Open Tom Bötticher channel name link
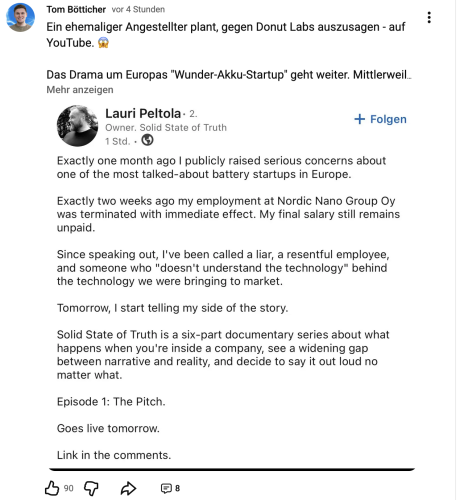 pyautogui.click(x=76, y=9)
